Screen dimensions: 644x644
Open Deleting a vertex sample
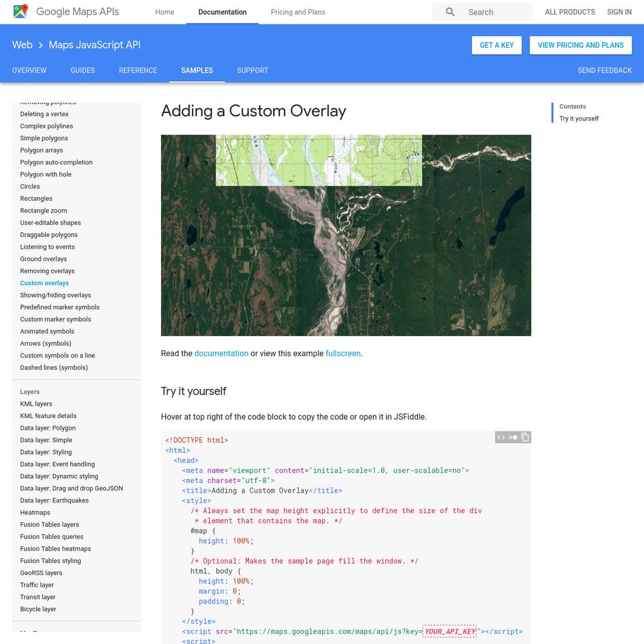44,114
